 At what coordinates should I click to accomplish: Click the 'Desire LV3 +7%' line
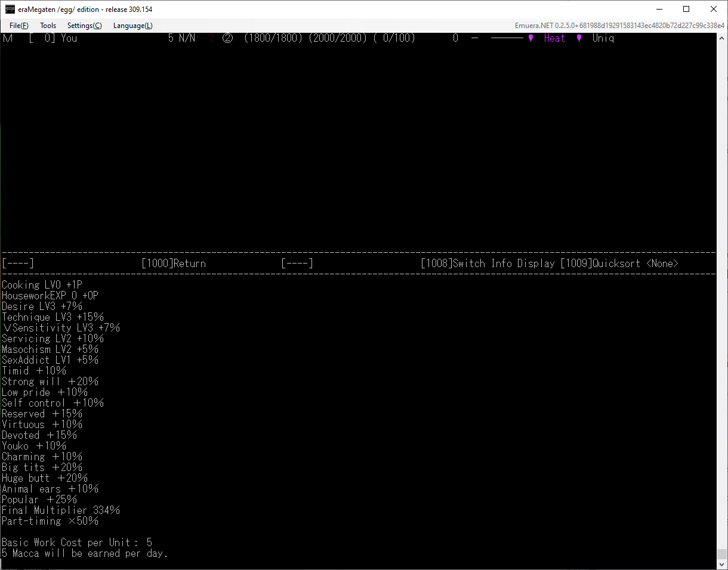point(42,306)
